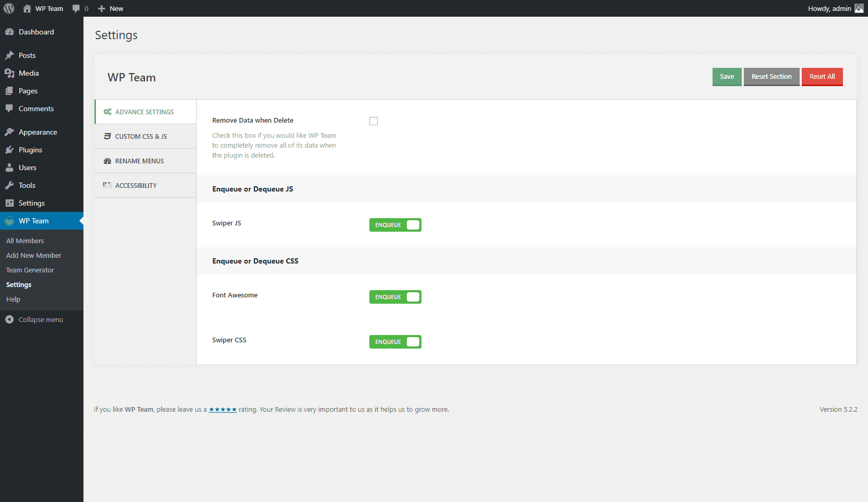Image resolution: width=868 pixels, height=502 pixels.
Task: Check the Remove Data when Delete box
Action: coord(373,121)
